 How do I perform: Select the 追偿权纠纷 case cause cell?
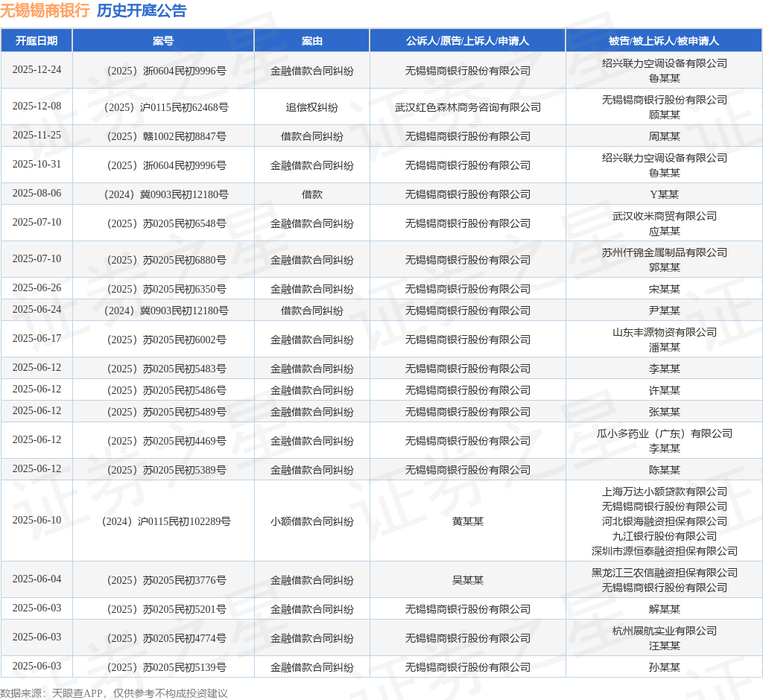[311, 107]
